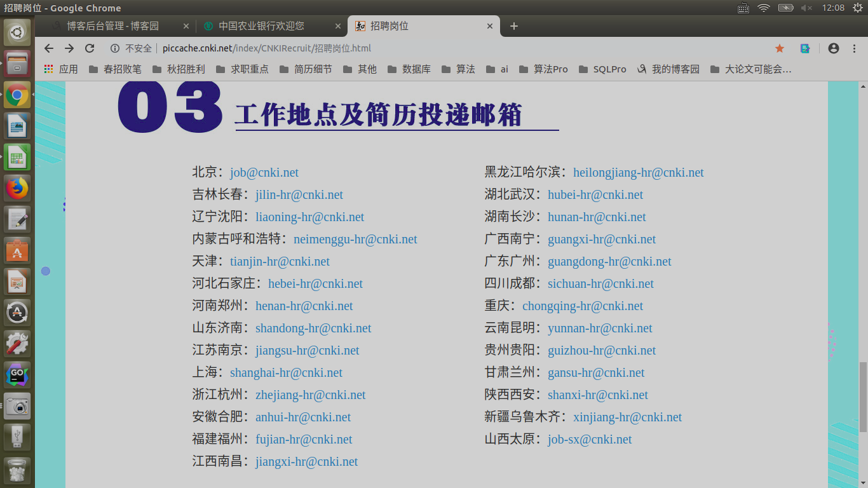Open a new browser tab

(x=514, y=26)
